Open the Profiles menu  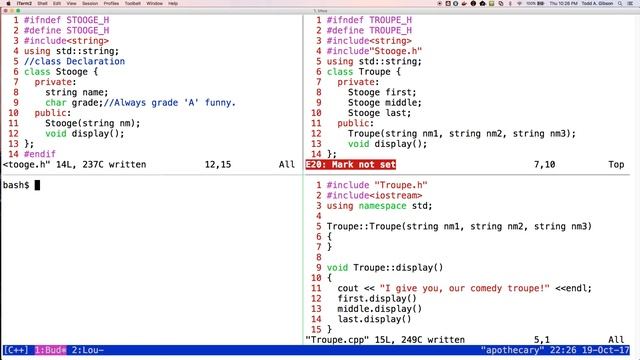pyautogui.click(x=111, y=3)
